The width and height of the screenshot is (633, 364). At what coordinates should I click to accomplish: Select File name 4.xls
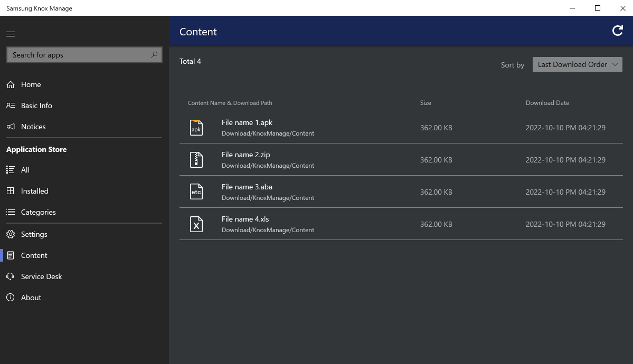coord(245,219)
